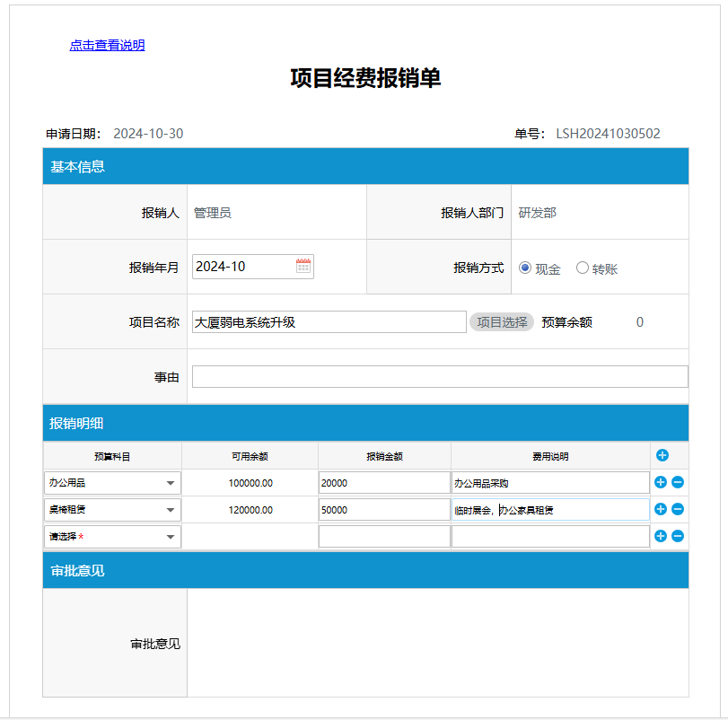Select the 现金 payment method
This screenshot has height=720, width=728.
(x=525, y=268)
